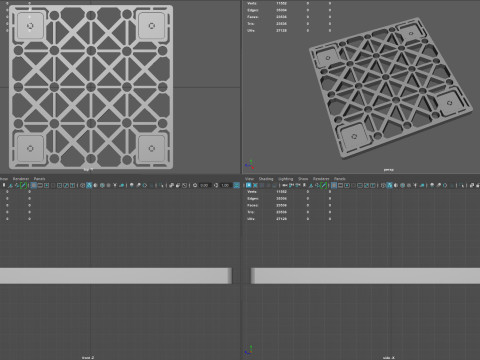Activate grease pencil in side view toolbar
This screenshot has height=360, width=480.
[x=324, y=185]
